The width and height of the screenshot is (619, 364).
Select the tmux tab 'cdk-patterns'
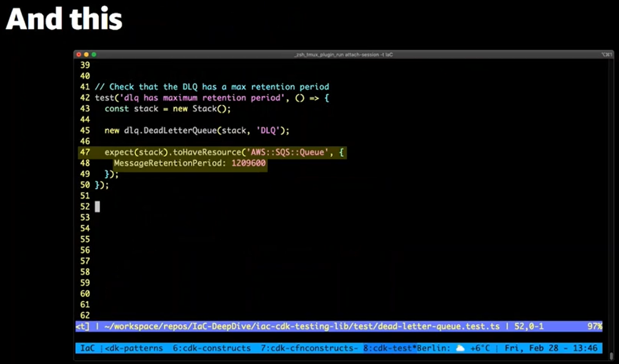[134, 348]
